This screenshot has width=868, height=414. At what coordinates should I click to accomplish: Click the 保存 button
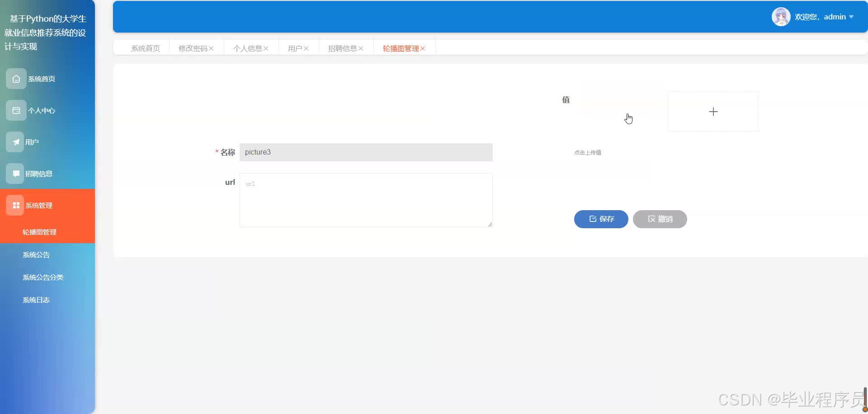pyautogui.click(x=601, y=219)
